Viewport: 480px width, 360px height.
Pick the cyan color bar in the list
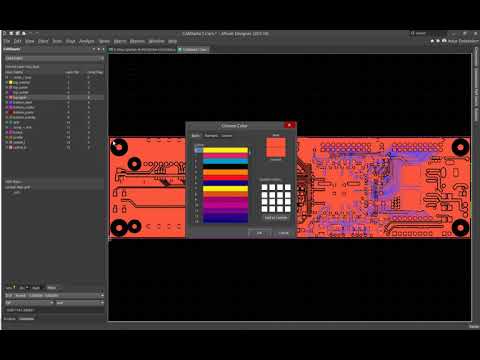click(225, 161)
